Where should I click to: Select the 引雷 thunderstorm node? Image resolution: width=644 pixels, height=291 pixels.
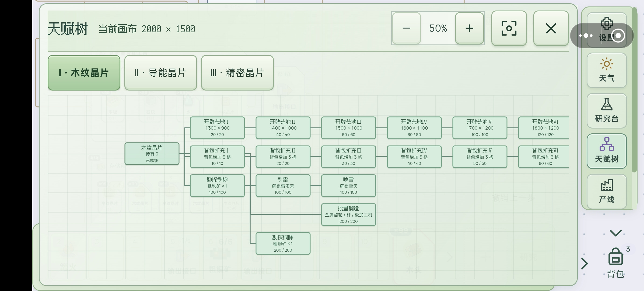pos(283,185)
